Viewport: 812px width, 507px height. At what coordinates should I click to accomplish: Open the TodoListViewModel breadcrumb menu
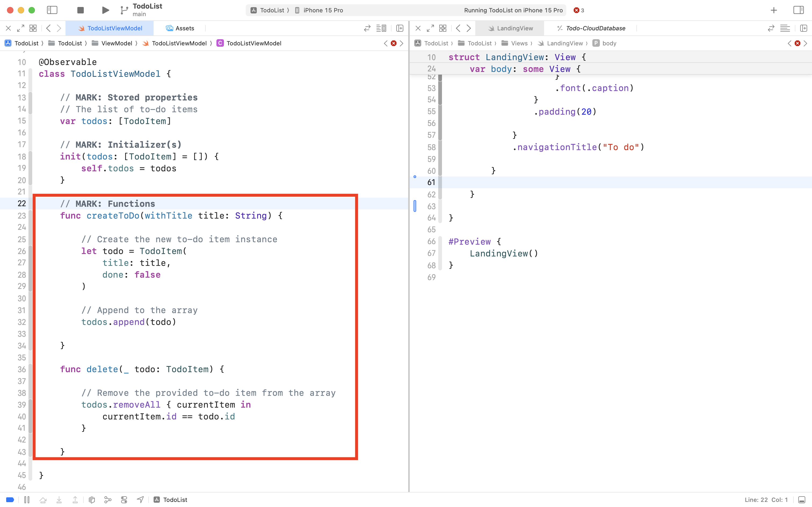click(x=254, y=43)
